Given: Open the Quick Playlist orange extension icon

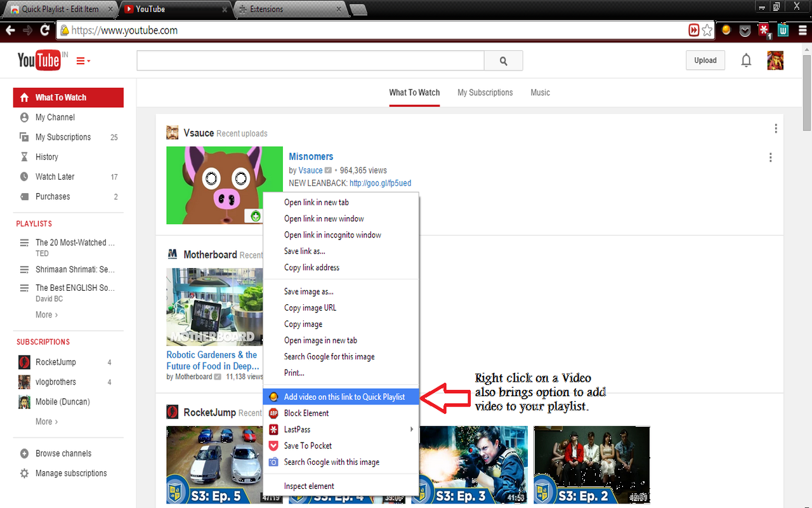Looking at the screenshot, I should pos(727,30).
